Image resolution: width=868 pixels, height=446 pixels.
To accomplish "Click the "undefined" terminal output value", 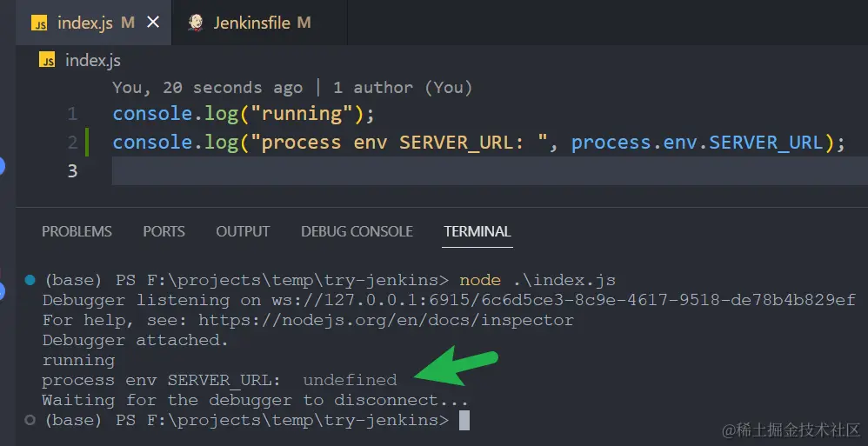I will point(350,380).
